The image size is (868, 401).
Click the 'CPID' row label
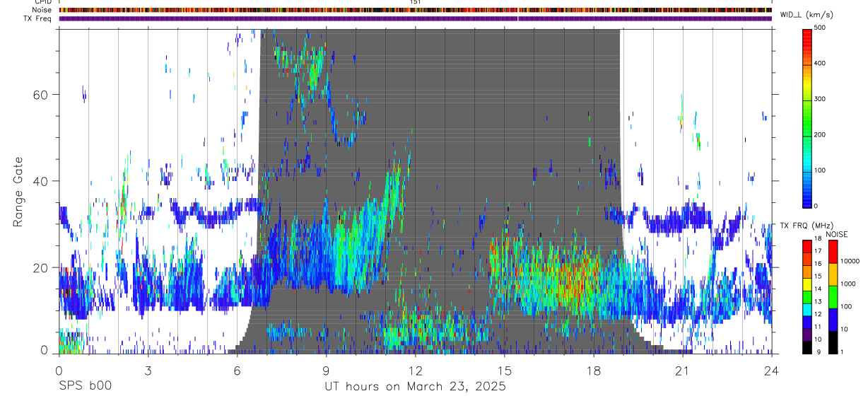[43, 2]
